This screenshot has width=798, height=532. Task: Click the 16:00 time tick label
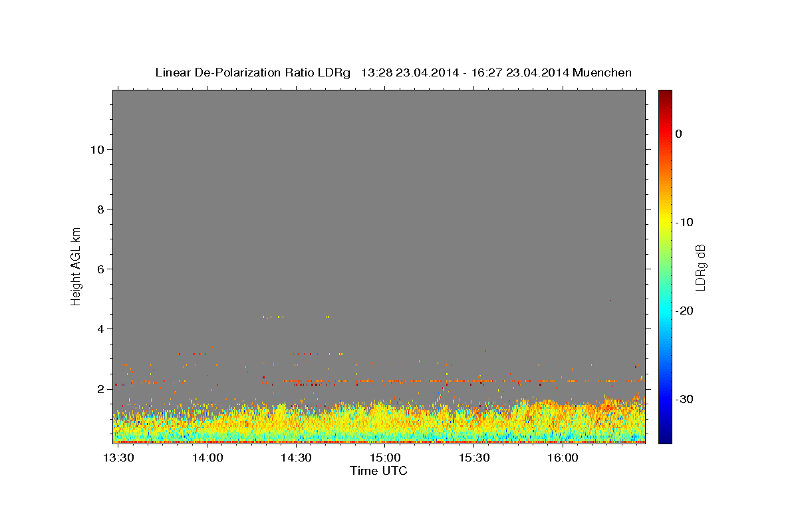click(x=562, y=458)
